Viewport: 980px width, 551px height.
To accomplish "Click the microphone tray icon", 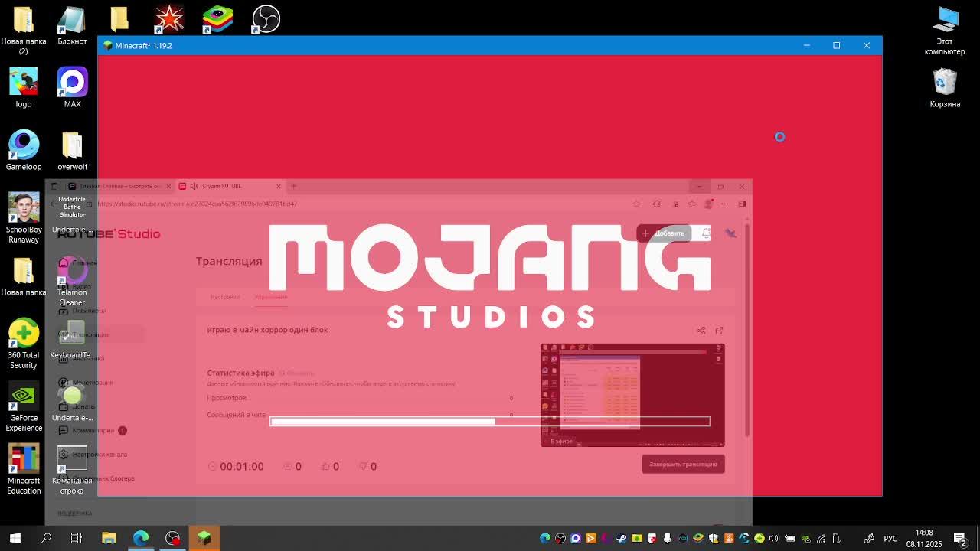I will pyautogui.click(x=667, y=538).
